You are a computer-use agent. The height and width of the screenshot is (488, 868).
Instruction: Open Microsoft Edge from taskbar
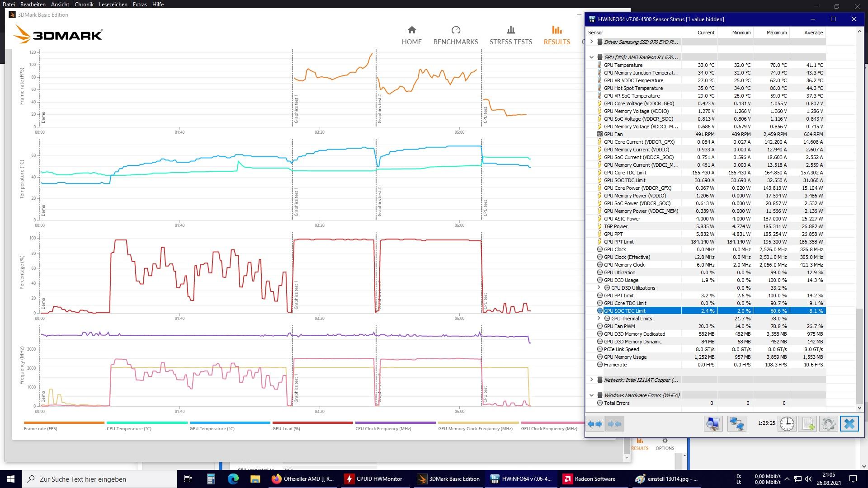[x=233, y=479]
